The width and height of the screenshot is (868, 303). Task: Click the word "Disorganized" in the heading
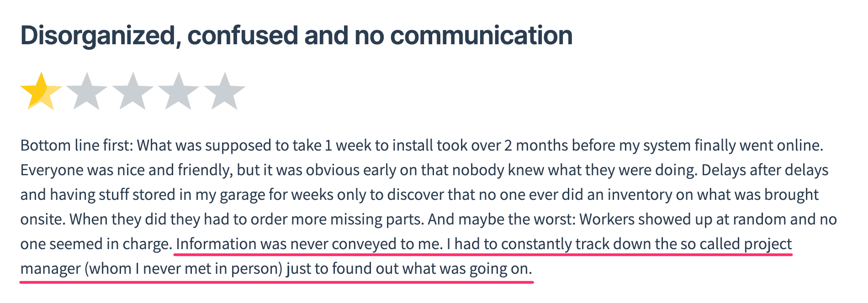coord(98,36)
